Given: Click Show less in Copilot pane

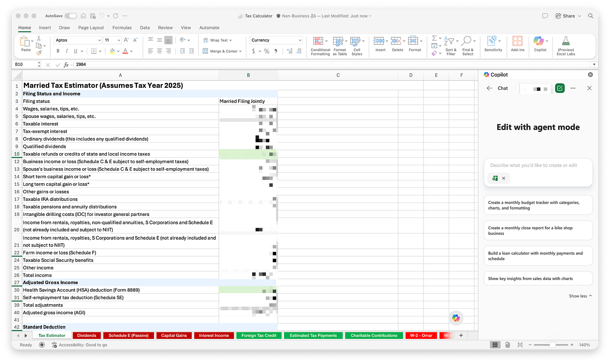Looking at the screenshot, I should coord(580,296).
